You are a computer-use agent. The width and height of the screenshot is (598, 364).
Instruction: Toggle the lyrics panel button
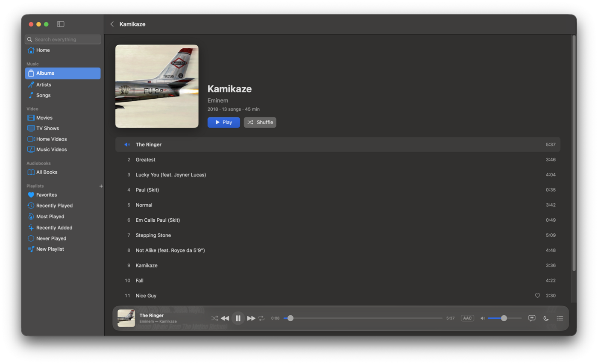[532, 318]
